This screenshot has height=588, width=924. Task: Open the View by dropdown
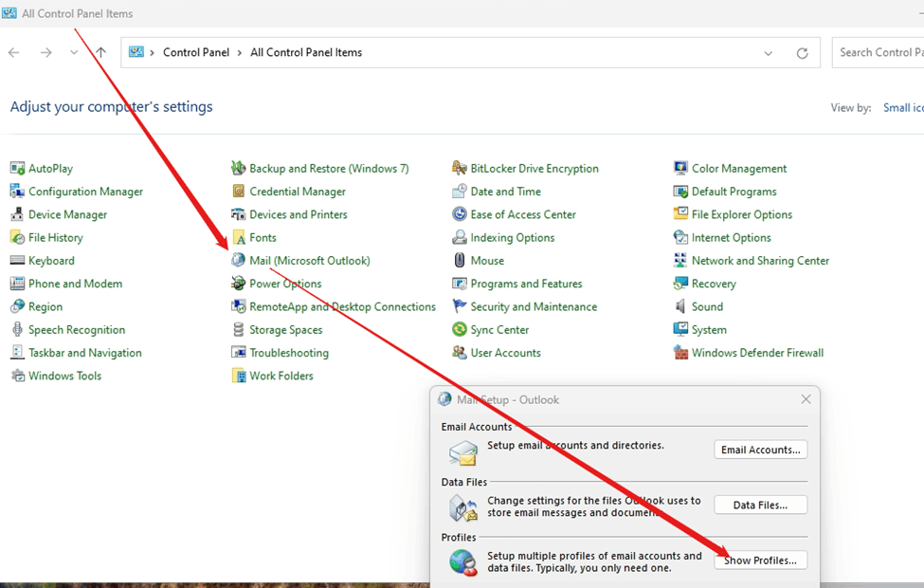pyautogui.click(x=903, y=108)
